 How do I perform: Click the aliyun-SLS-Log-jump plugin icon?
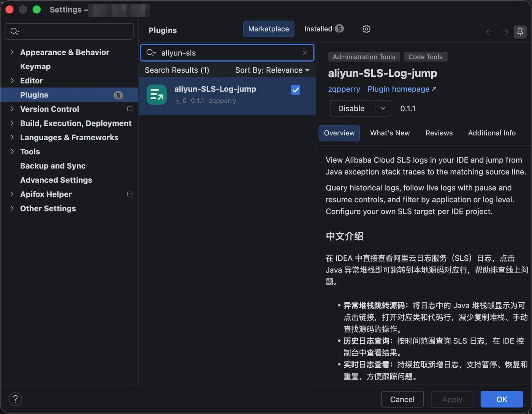click(x=157, y=95)
